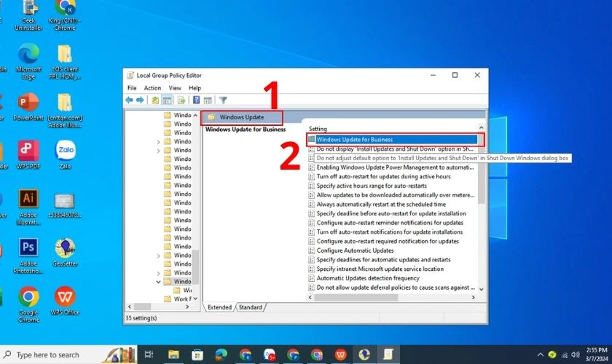Select the Windows Update for Business row
This screenshot has width=612, height=364.
392,139
